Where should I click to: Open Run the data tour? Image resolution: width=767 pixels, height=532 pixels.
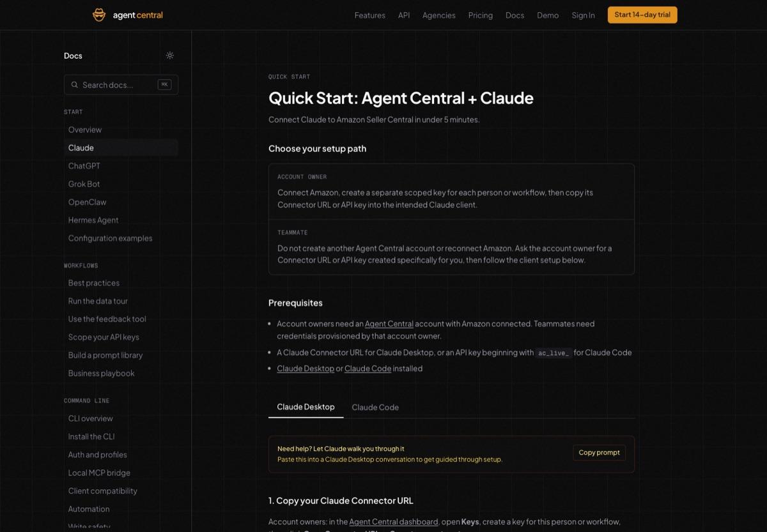point(121,301)
